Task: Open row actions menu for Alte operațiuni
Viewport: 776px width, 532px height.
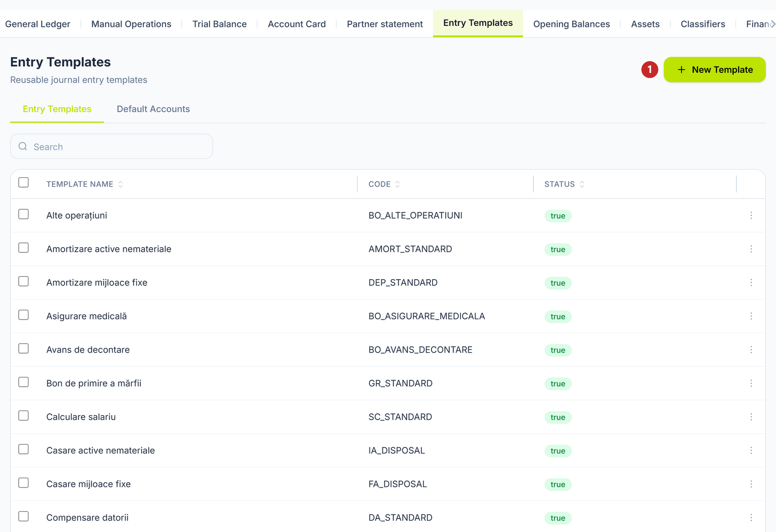Action: tap(751, 215)
